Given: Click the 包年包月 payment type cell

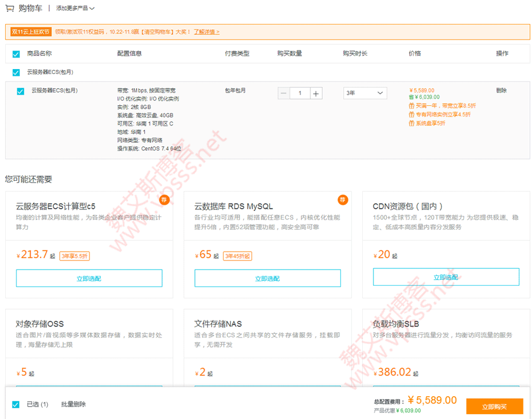Looking at the screenshot, I should [235, 90].
